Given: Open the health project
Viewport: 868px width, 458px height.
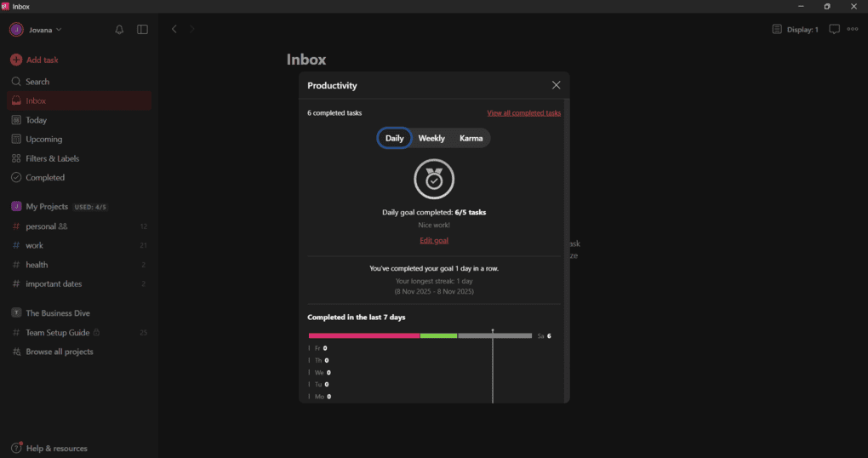Looking at the screenshot, I should [79, 265].
